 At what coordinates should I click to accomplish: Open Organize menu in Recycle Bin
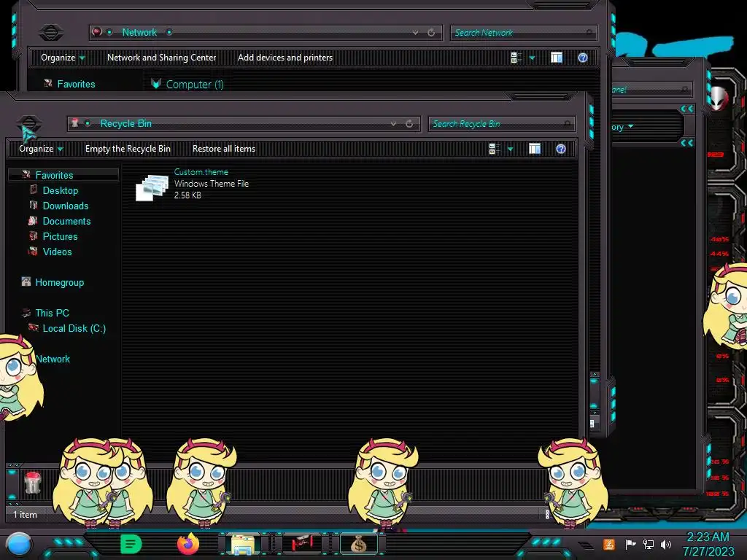41,149
